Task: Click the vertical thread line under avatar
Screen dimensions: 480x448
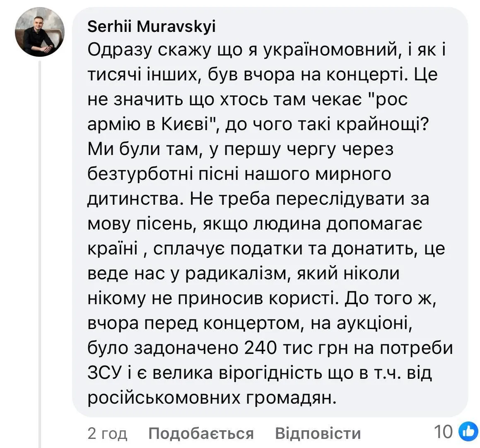Action: click(40, 249)
